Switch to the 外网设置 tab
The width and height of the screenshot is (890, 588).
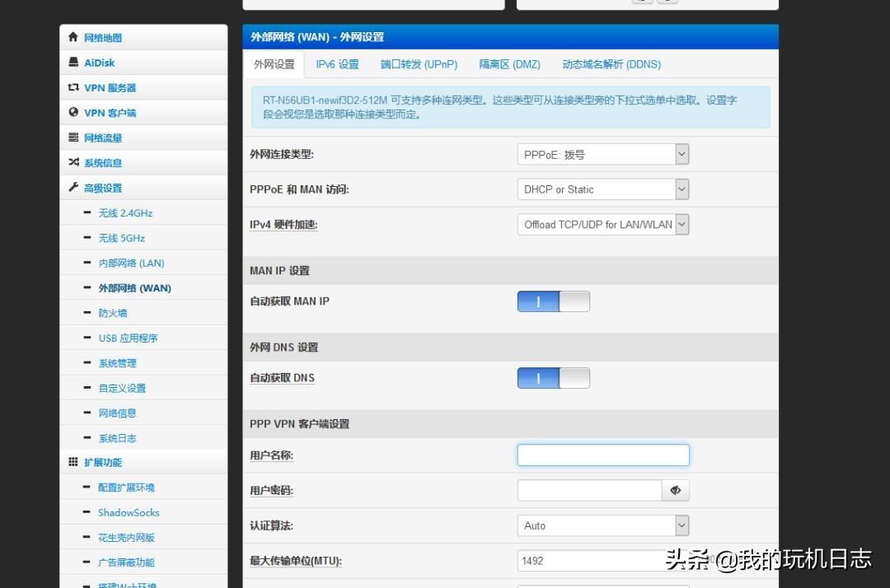point(274,64)
